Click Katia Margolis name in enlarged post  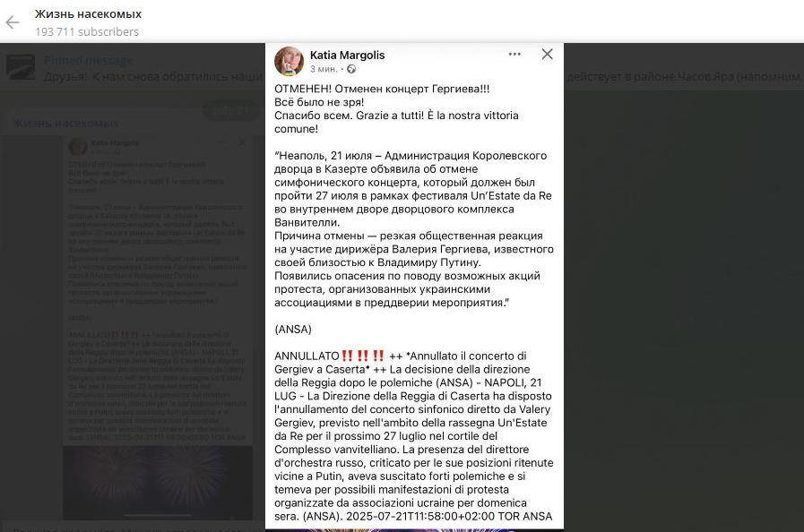click(347, 55)
